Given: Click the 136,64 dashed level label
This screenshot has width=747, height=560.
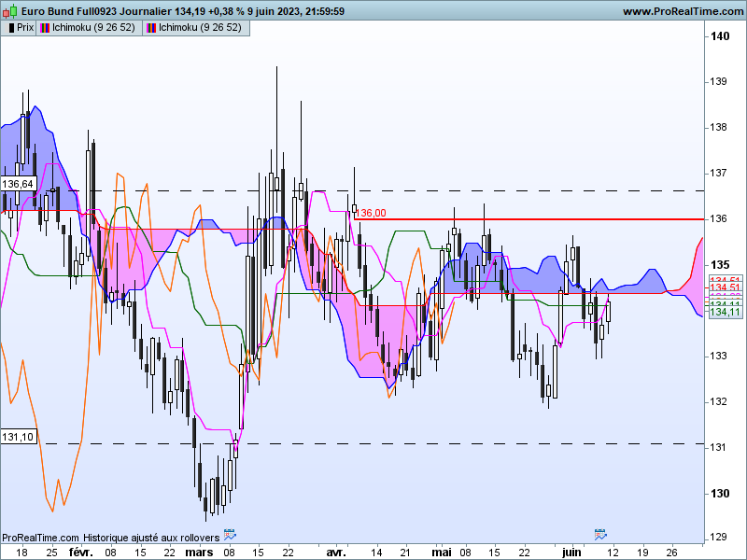Looking at the screenshot, I should (x=18, y=184).
